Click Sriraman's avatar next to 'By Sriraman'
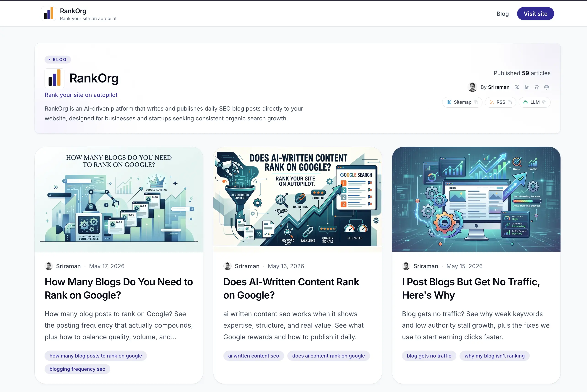Screen dimensions: 587x392 pyautogui.click(x=472, y=87)
